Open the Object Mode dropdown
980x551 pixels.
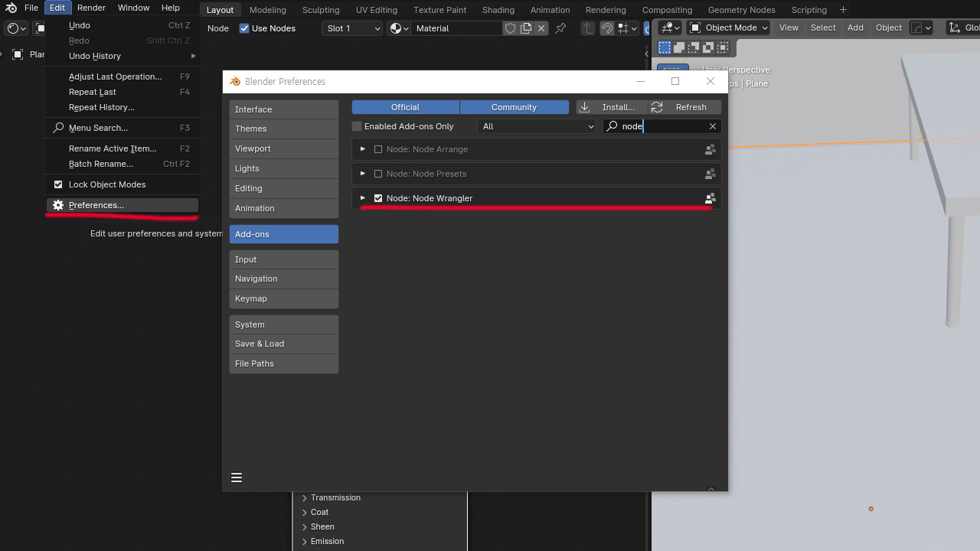point(728,28)
